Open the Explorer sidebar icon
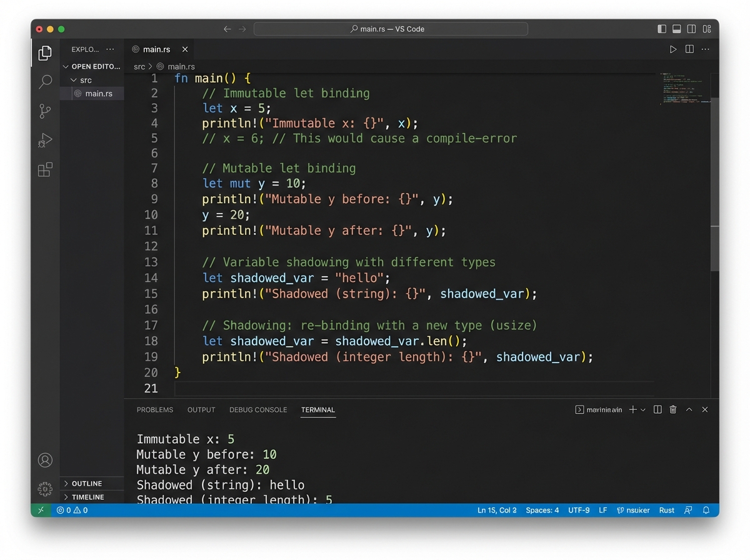 [x=44, y=53]
